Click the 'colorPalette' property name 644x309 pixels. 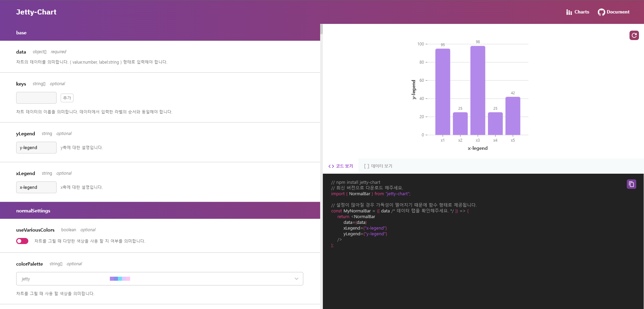click(x=30, y=264)
